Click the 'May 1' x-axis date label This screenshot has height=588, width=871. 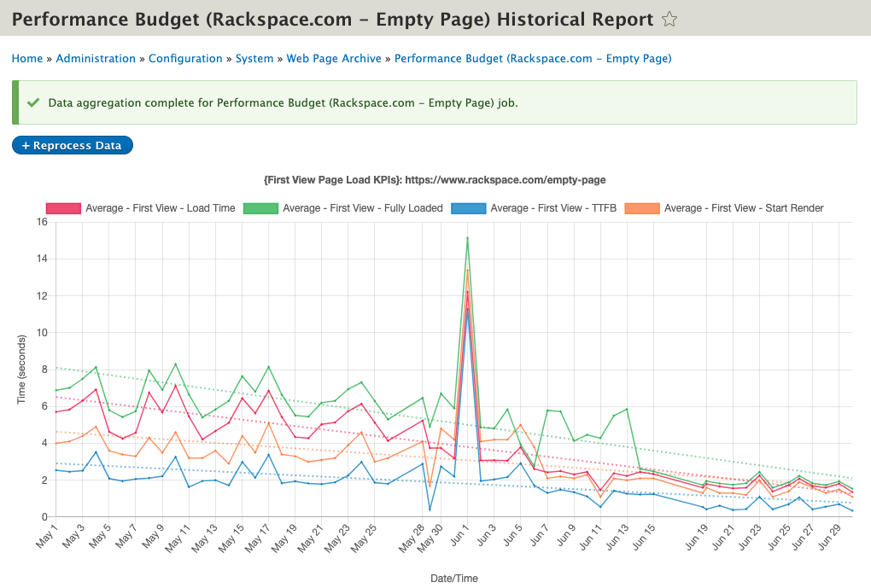pos(47,536)
